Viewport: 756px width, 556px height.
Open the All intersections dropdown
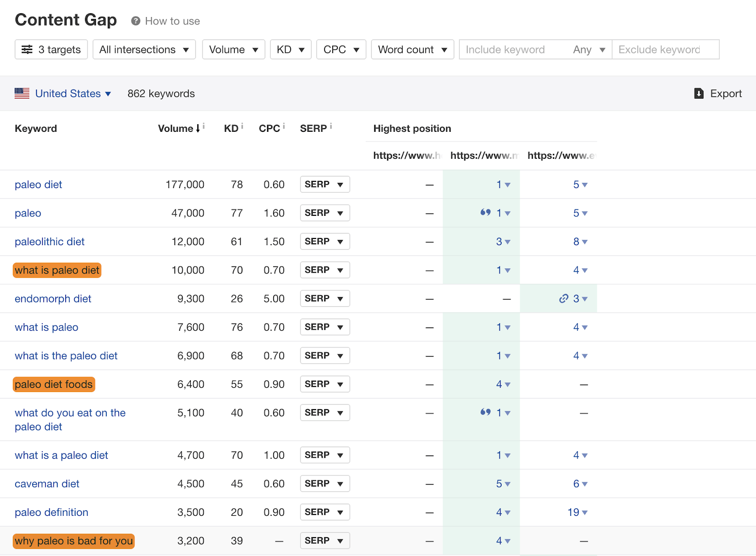[144, 49]
